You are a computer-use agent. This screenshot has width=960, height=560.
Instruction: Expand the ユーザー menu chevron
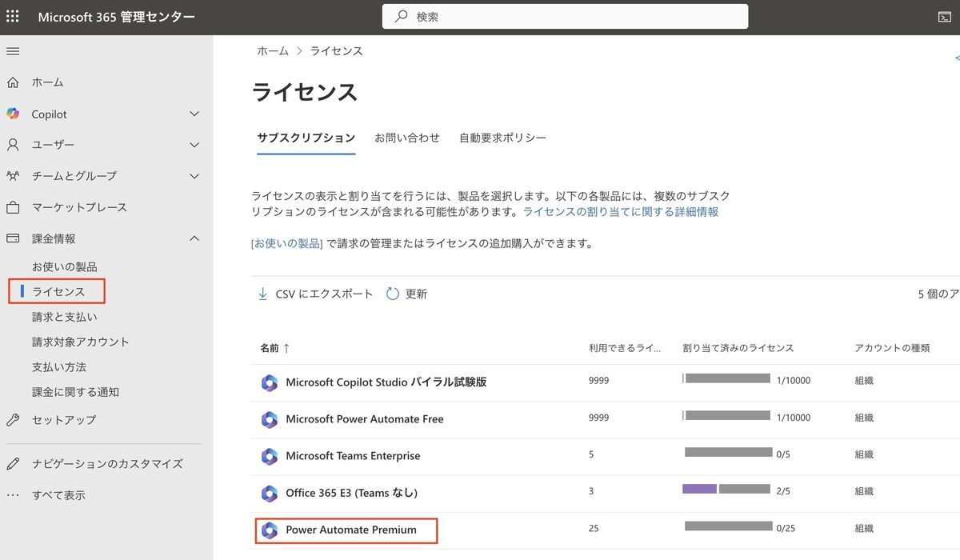click(x=194, y=145)
